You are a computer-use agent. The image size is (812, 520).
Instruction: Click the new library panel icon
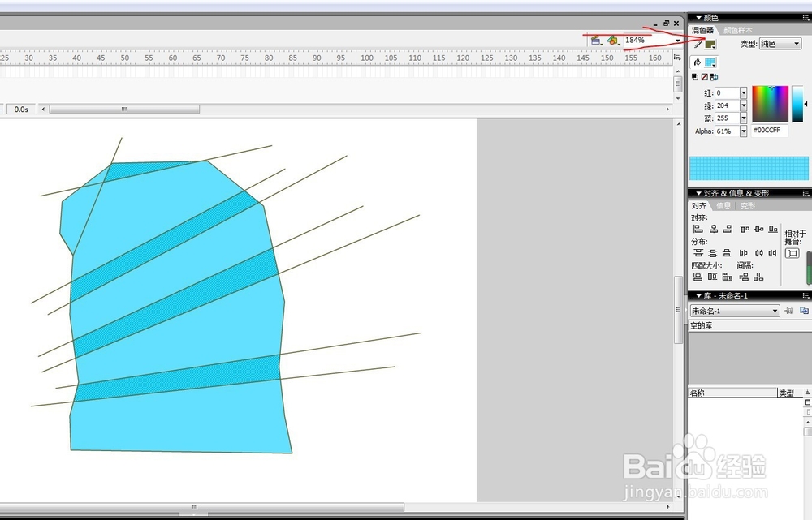click(x=804, y=311)
